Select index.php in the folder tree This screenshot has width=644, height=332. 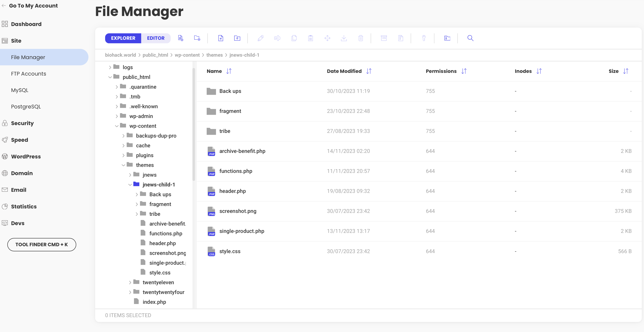tap(154, 302)
